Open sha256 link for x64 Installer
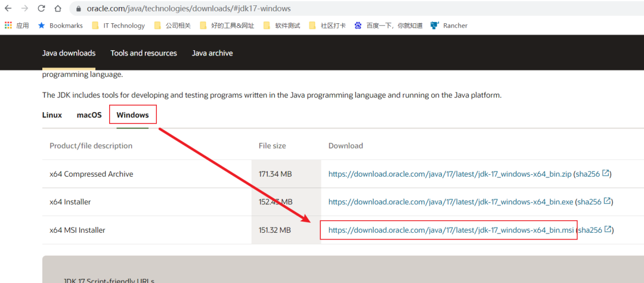The image size is (644, 283). [589, 202]
